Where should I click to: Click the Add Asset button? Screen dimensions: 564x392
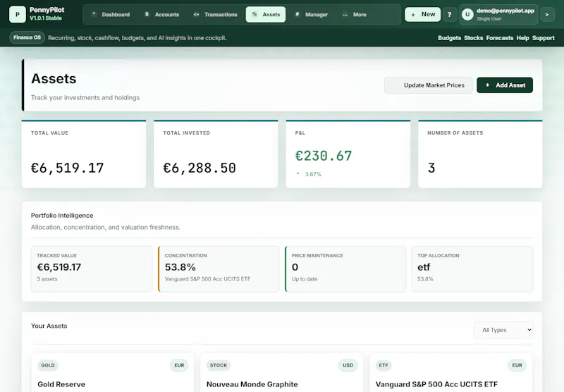(x=505, y=85)
